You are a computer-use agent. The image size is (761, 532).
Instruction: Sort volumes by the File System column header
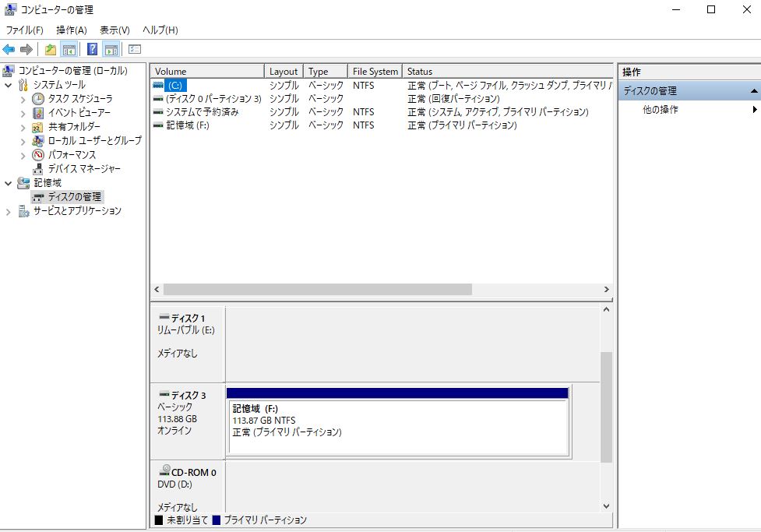coord(375,72)
